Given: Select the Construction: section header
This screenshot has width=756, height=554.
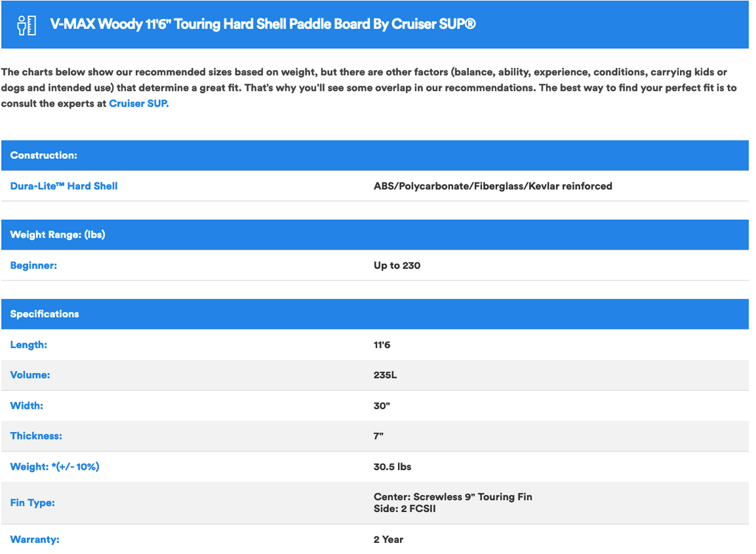Looking at the screenshot, I should (44, 155).
